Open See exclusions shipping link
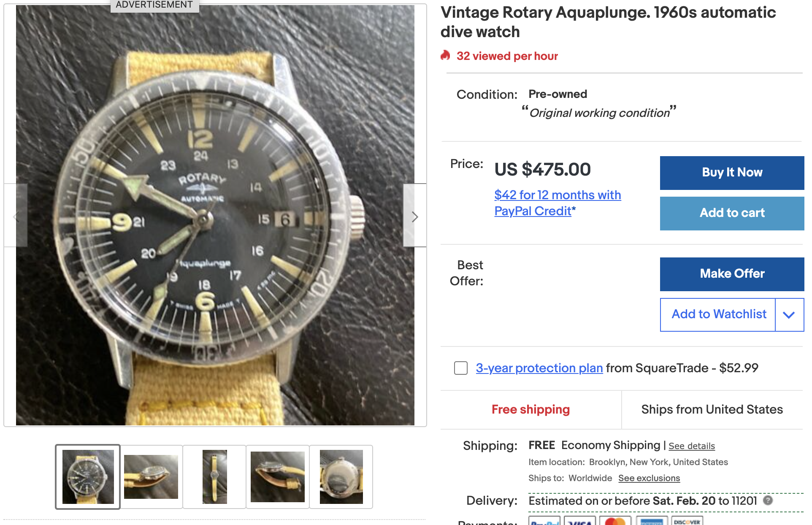The image size is (812, 525). pyautogui.click(x=649, y=478)
